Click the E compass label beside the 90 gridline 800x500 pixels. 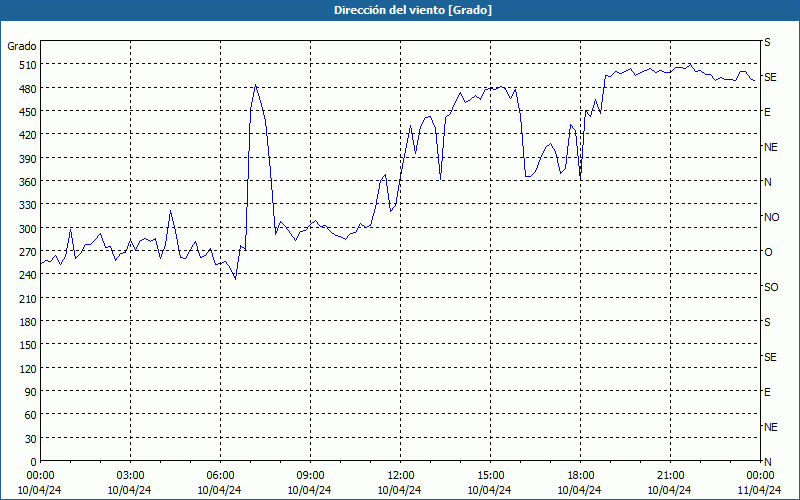click(767, 392)
